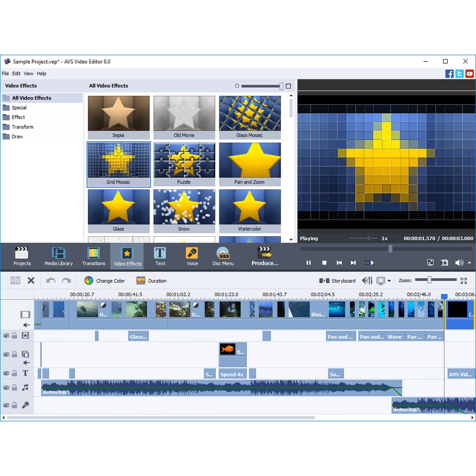This screenshot has width=476, height=476.
Task: Expand the volume control arrow in the preview
Action: (x=469, y=263)
